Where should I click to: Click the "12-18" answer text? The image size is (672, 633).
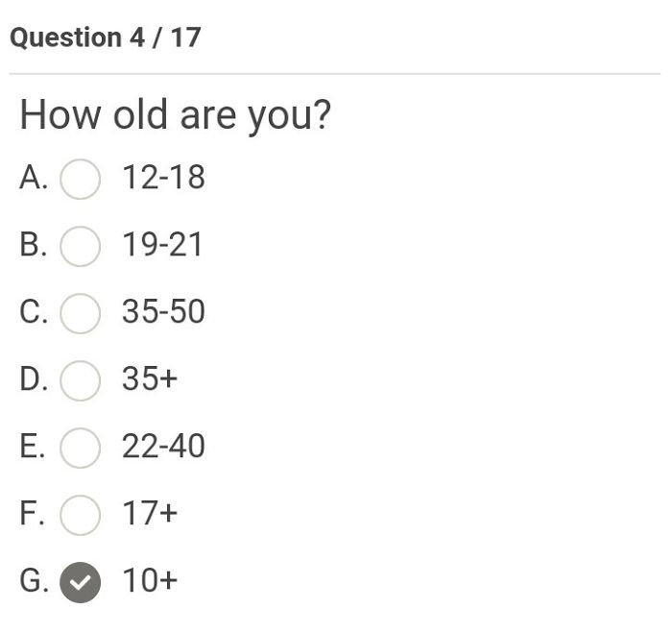[x=163, y=178]
